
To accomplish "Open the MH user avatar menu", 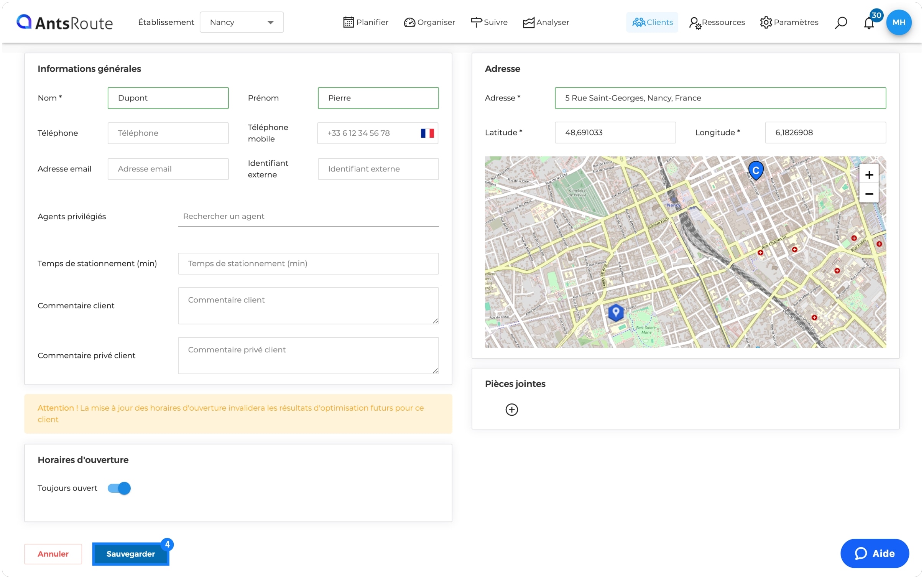I will coord(898,22).
